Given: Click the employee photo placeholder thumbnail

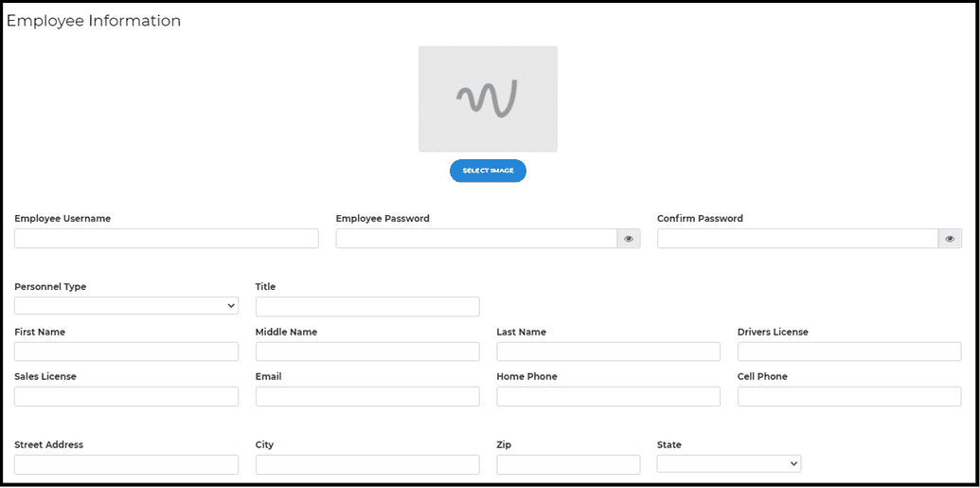Looking at the screenshot, I should click(489, 99).
